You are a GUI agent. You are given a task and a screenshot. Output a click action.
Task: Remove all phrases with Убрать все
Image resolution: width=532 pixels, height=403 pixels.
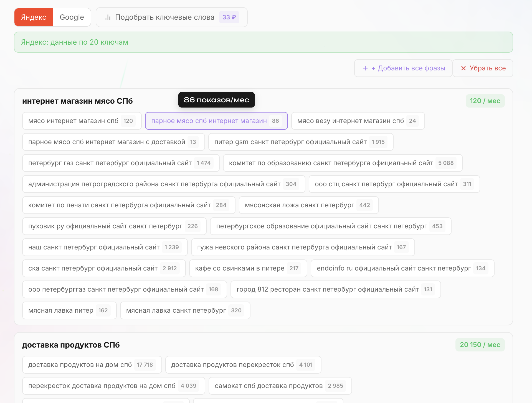pyautogui.click(x=483, y=68)
